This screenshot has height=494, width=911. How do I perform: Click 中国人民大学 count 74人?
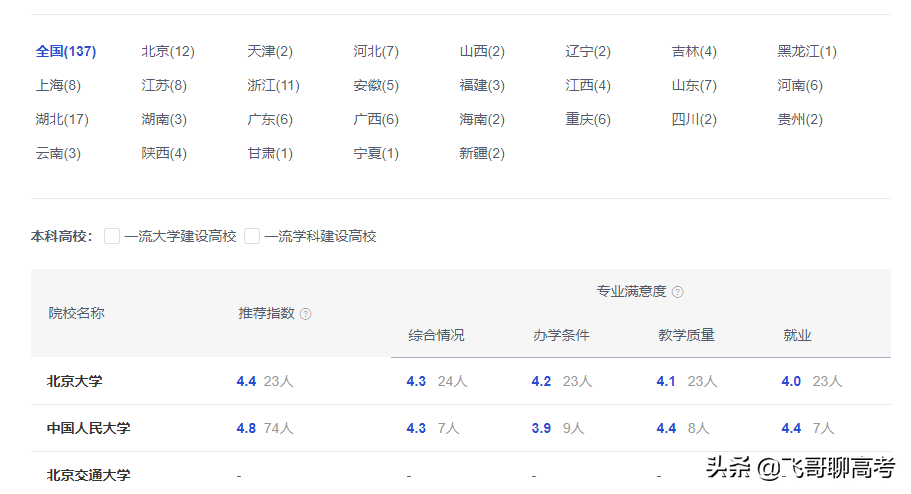click(278, 428)
